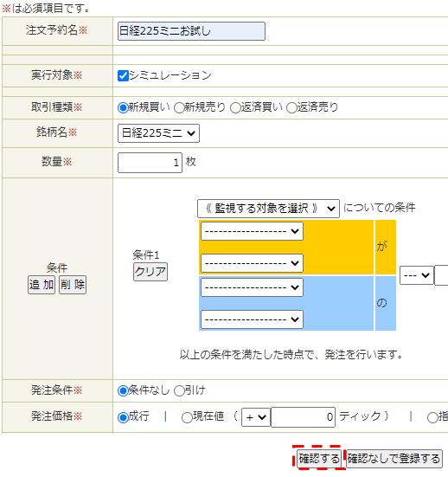
Task: Click the 削除 condition button
Action: pyautogui.click(x=73, y=285)
